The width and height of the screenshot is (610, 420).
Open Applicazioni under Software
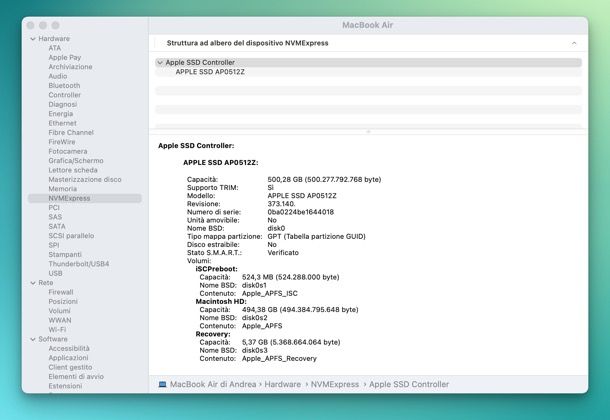click(68, 358)
